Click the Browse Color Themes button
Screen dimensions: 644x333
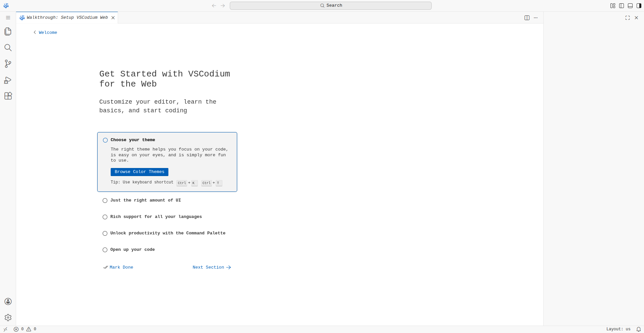tap(140, 172)
